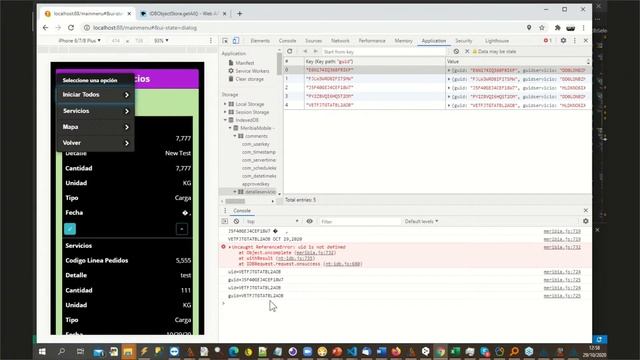This screenshot has width=640, height=360.
Task: Select the com_timestamp index in the tree
Action: point(259,152)
